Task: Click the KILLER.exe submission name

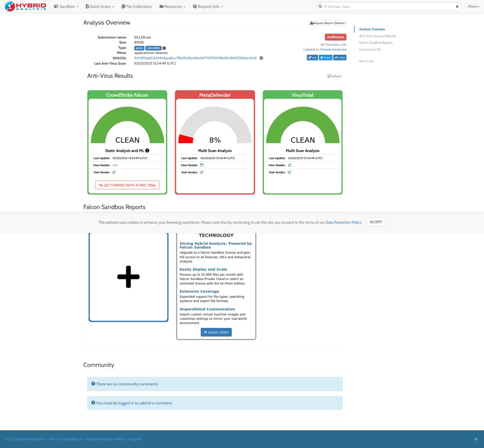Action: click(x=143, y=37)
